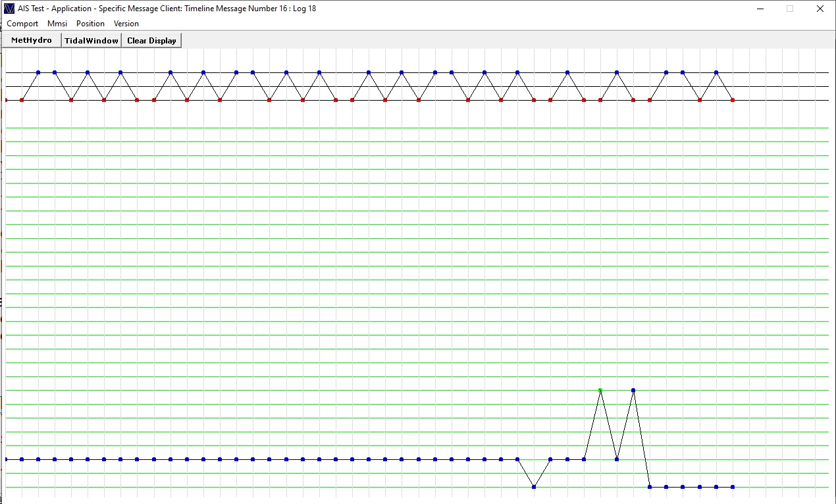Close the AIS Test window
This screenshot has width=836, height=504.
pyautogui.click(x=820, y=9)
